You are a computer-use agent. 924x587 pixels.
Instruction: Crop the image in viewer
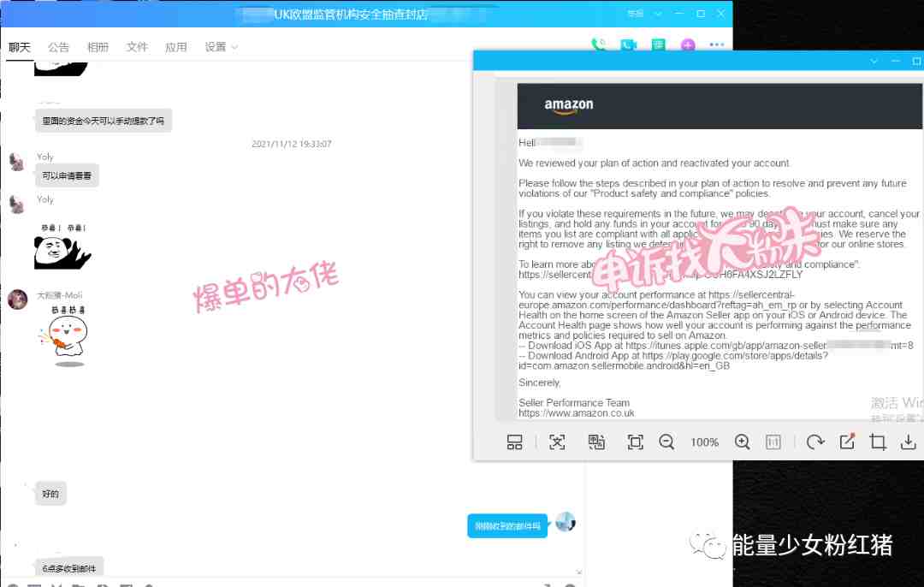(878, 442)
